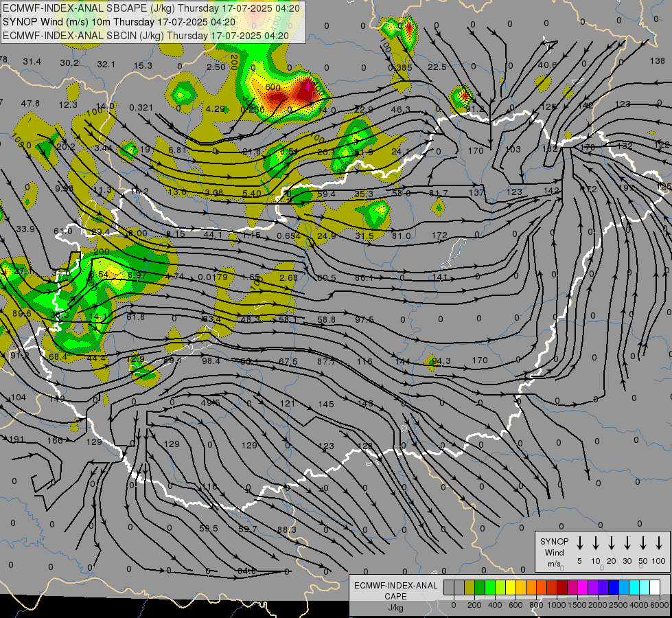The height and width of the screenshot is (618, 672).
Task: Click the map value '98.4'
Action: (x=211, y=360)
